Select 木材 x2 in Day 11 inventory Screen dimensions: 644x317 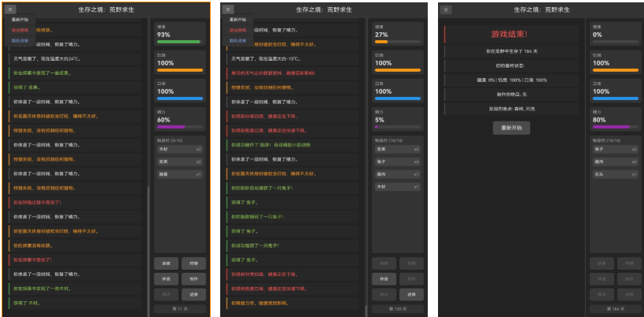click(180, 149)
